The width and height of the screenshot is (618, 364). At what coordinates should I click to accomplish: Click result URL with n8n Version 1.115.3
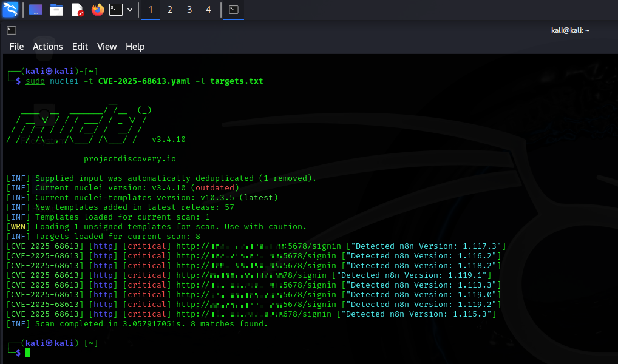coord(254,314)
